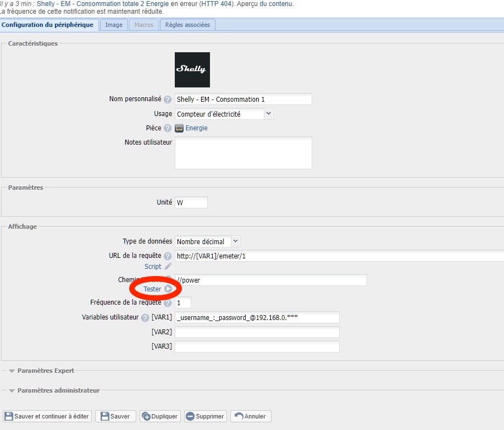The image size is (504, 430).
Task: Click the Script pencil edit icon
Action: pyautogui.click(x=168, y=266)
